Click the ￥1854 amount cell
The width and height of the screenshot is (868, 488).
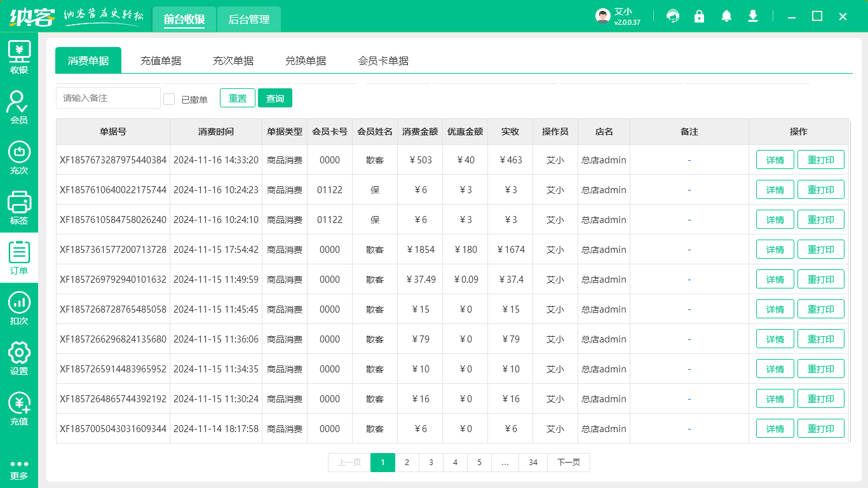420,250
